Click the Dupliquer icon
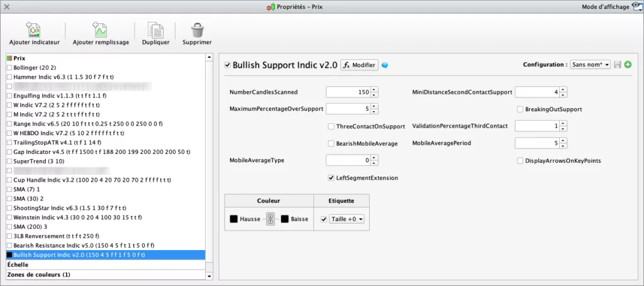The height and width of the screenshot is (286, 644). coord(155,30)
